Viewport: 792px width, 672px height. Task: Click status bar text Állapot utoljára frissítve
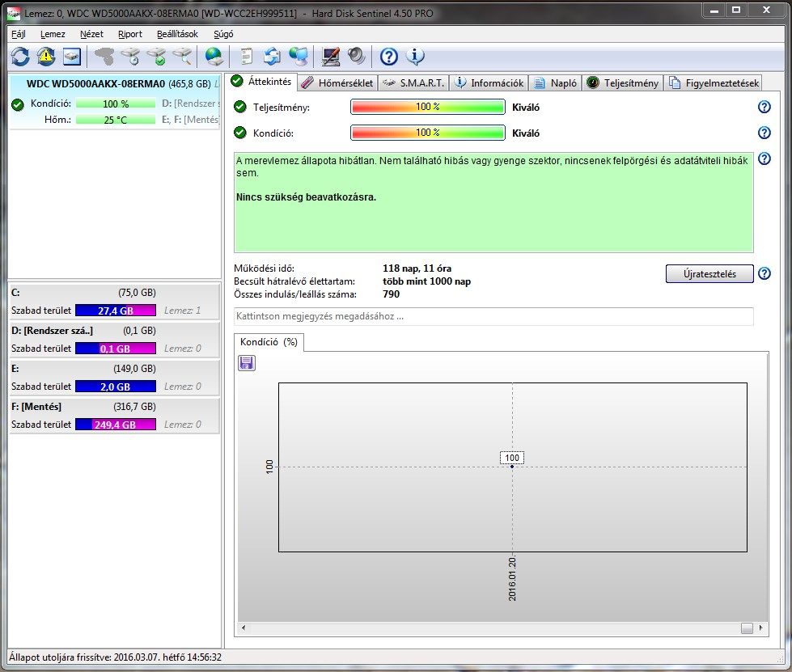click(x=115, y=657)
